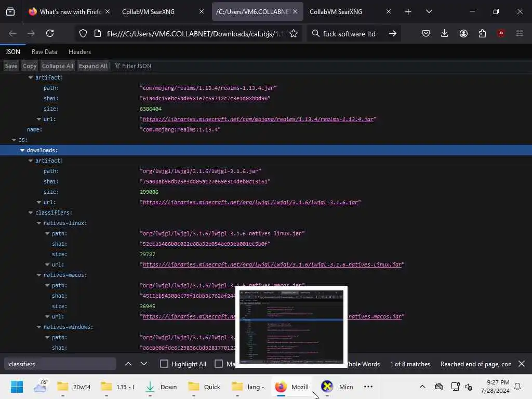Bookmark this page with star icon

tap(294, 33)
